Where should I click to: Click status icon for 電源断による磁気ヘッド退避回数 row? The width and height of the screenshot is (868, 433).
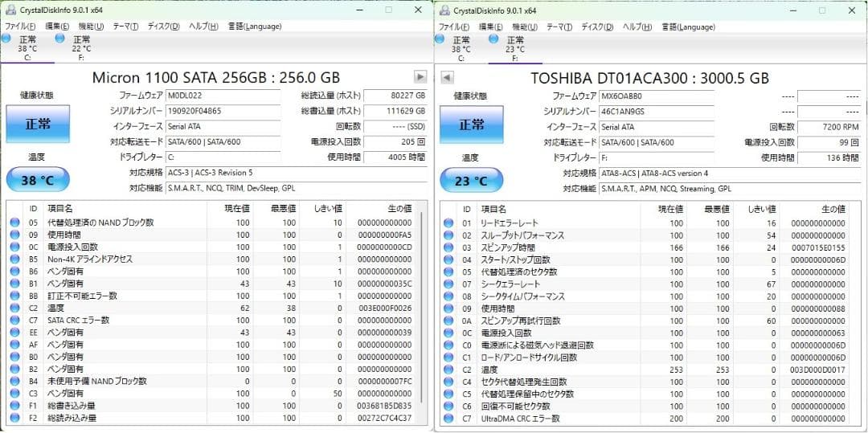point(448,345)
